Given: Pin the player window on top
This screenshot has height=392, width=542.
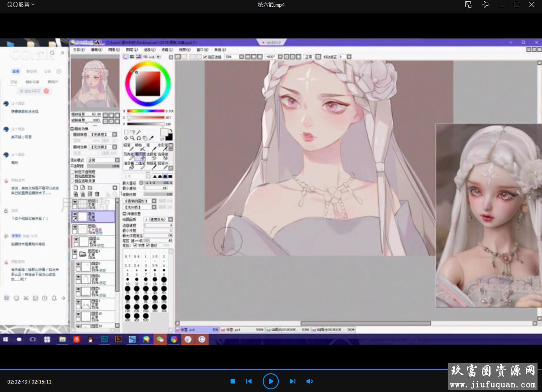Looking at the screenshot, I should pos(485,4).
